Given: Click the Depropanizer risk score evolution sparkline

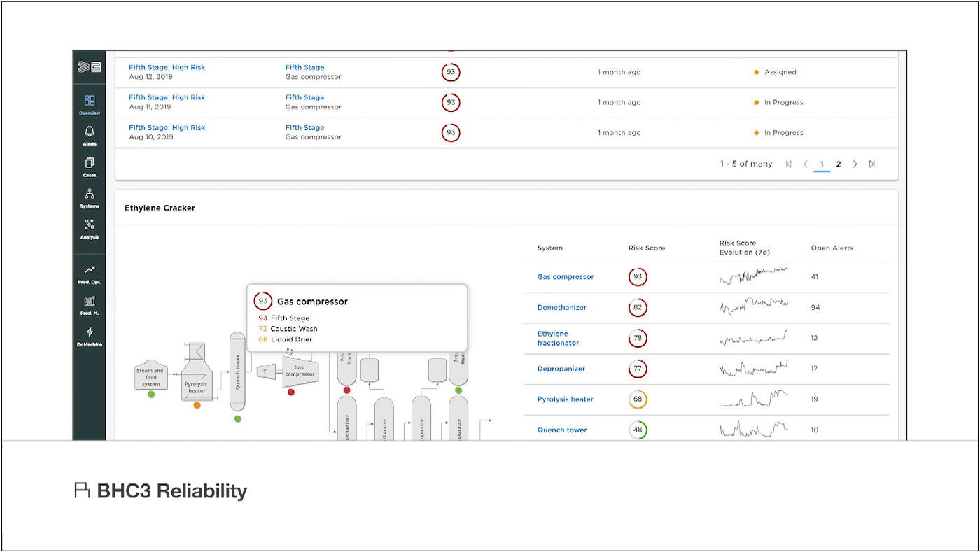Looking at the screenshot, I should (753, 368).
